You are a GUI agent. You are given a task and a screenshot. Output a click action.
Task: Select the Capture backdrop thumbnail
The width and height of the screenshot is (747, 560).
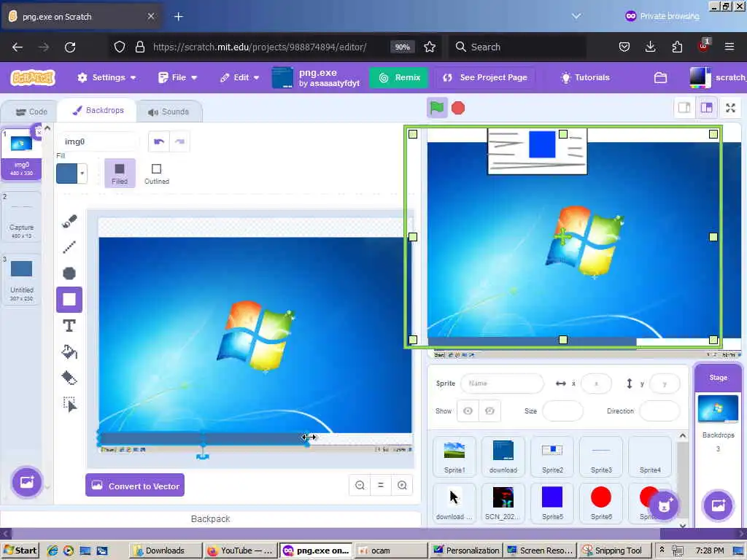[x=21, y=218]
